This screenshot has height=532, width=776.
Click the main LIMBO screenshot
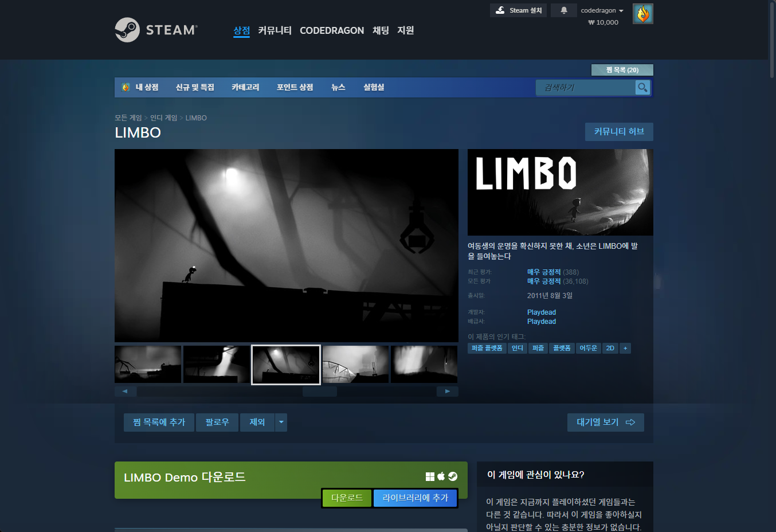tap(287, 245)
